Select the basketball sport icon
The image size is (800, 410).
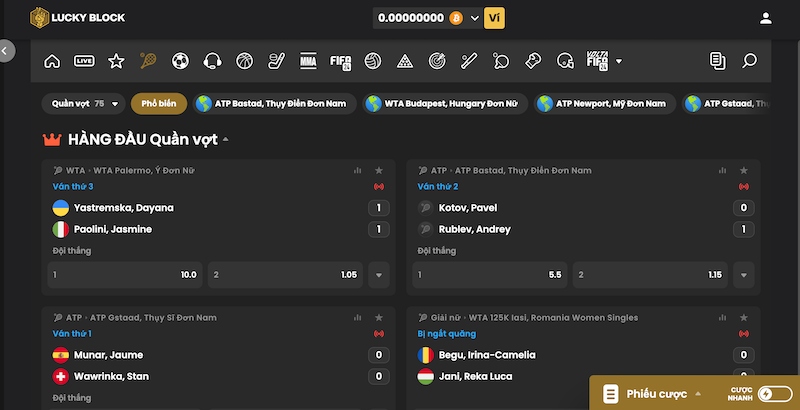point(244,61)
